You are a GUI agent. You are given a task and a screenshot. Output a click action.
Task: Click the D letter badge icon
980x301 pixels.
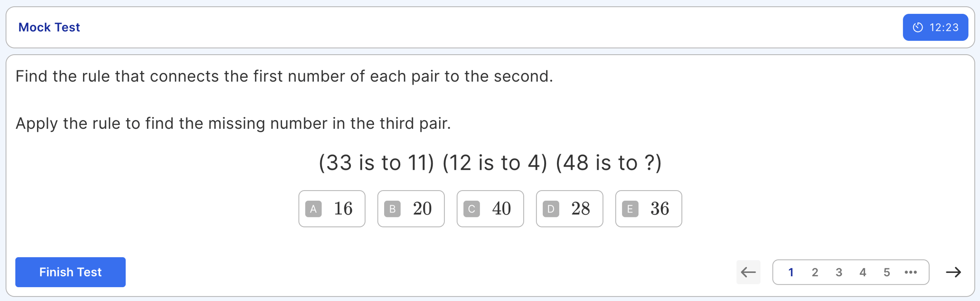[x=551, y=209]
